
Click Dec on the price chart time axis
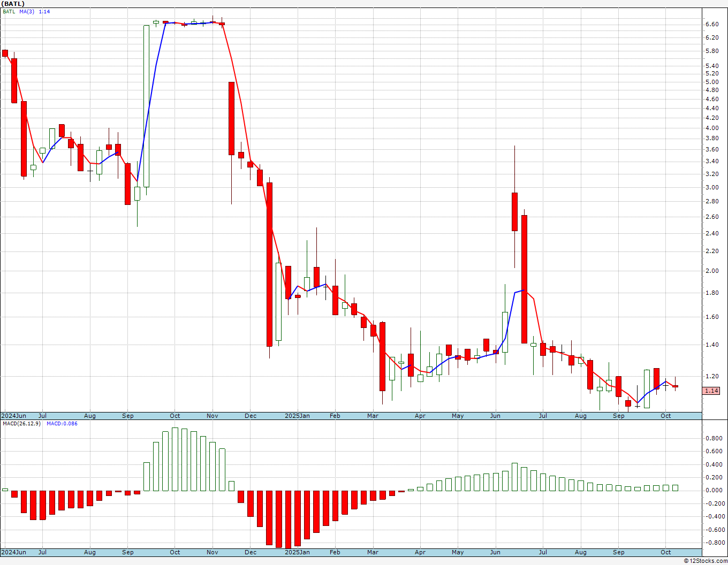(251, 416)
